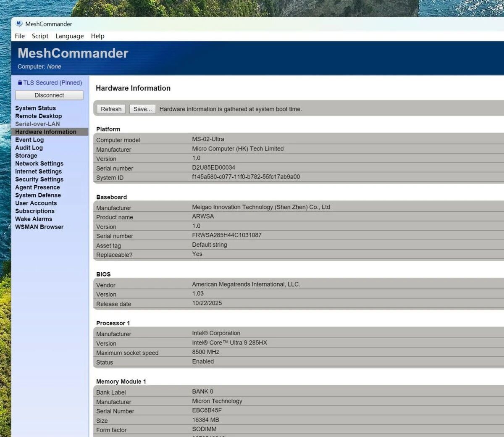The image size is (504, 437).
Task: Open Network Settings
Action: click(x=39, y=163)
